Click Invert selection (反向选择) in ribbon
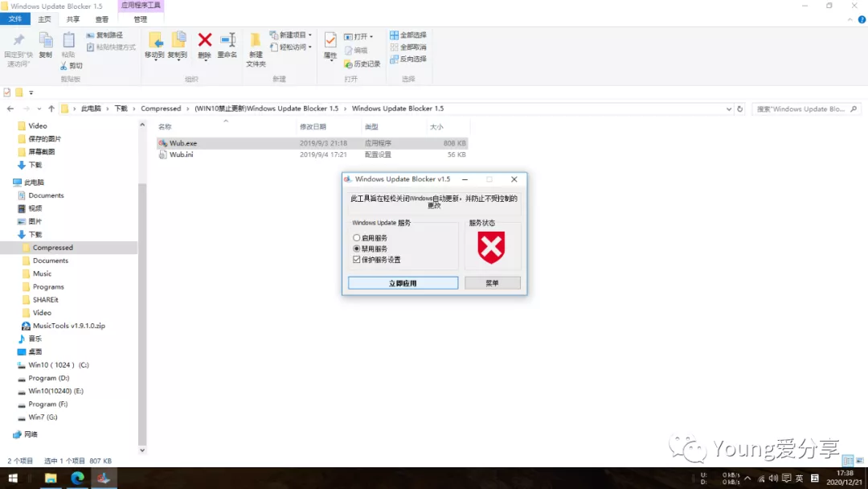Screen dimensions: 868x489 pyautogui.click(x=408, y=60)
